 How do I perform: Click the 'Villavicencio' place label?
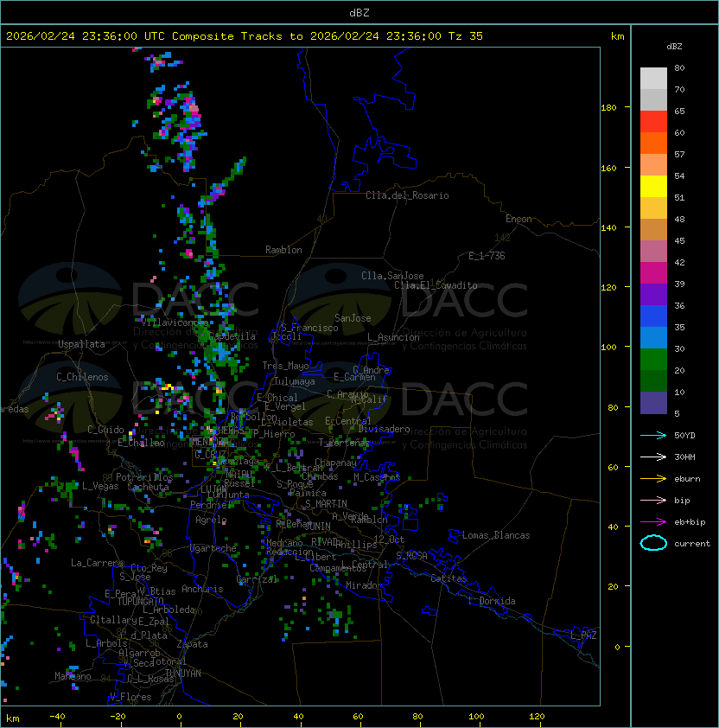(x=175, y=322)
